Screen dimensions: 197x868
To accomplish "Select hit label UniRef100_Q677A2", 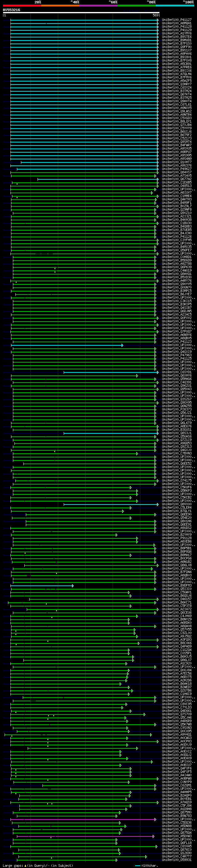I will tap(177, 179).
